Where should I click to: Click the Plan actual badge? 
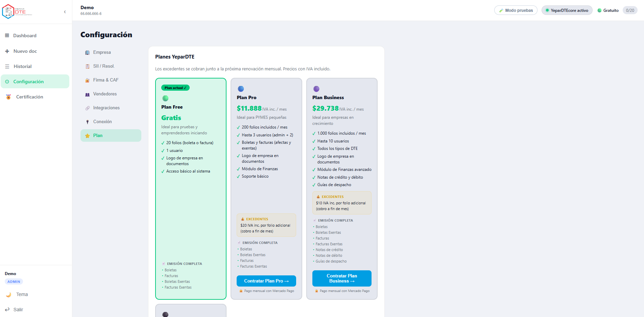(x=175, y=88)
